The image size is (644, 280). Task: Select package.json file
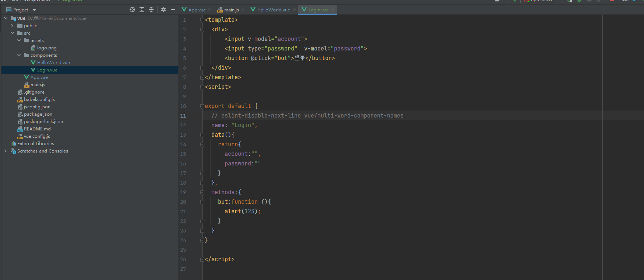[x=38, y=114]
